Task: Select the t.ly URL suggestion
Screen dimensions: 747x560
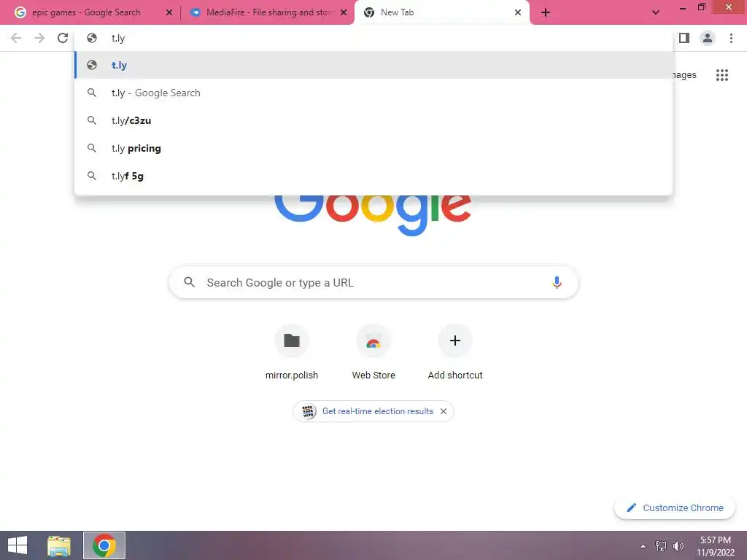Action: pos(373,65)
